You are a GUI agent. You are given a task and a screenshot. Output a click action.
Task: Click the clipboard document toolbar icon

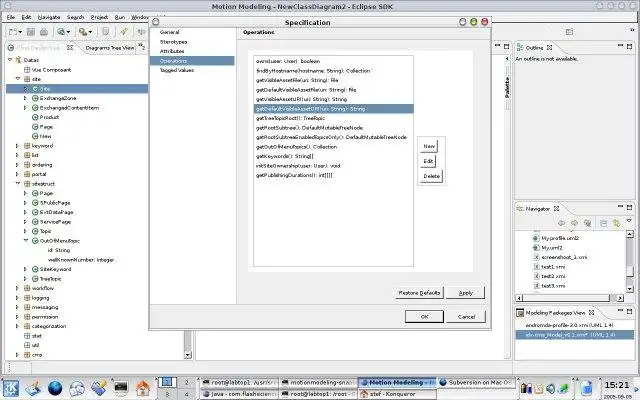[106, 31]
